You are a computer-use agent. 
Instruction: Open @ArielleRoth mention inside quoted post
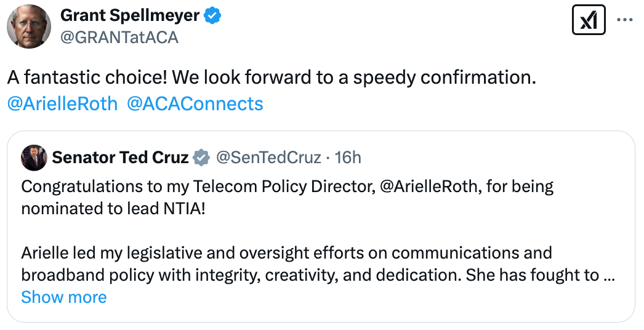pyautogui.click(x=428, y=187)
